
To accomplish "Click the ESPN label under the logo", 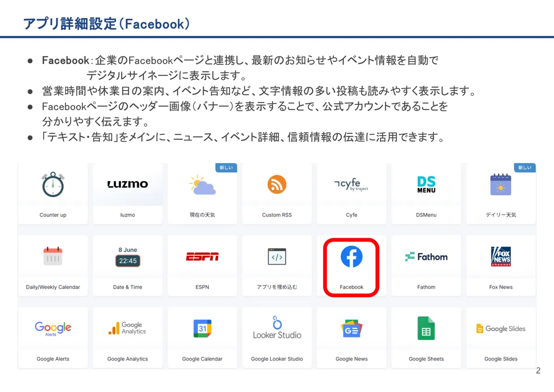I will click(x=202, y=287).
